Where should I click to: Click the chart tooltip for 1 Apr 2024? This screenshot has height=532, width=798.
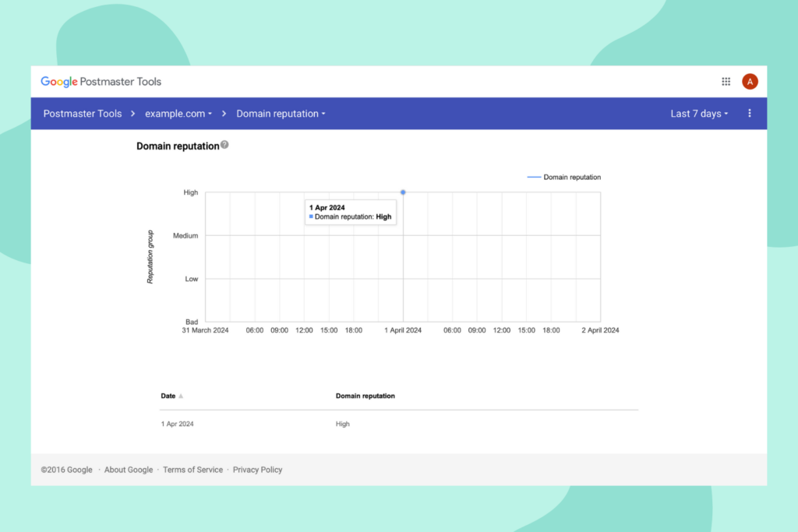[x=351, y=213]
